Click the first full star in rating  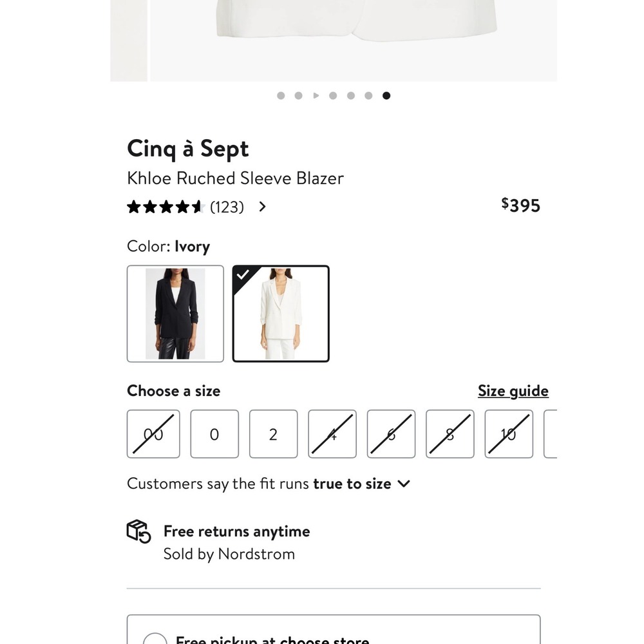[x=133, y=206]
